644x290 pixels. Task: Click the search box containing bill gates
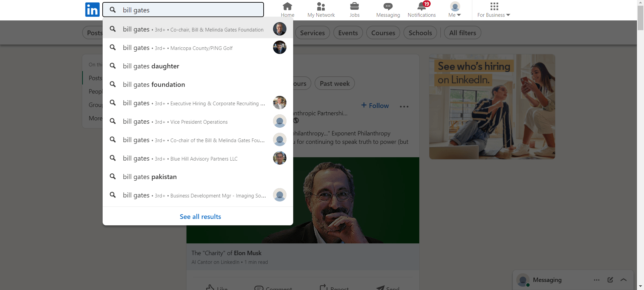[x=188, y=10]
